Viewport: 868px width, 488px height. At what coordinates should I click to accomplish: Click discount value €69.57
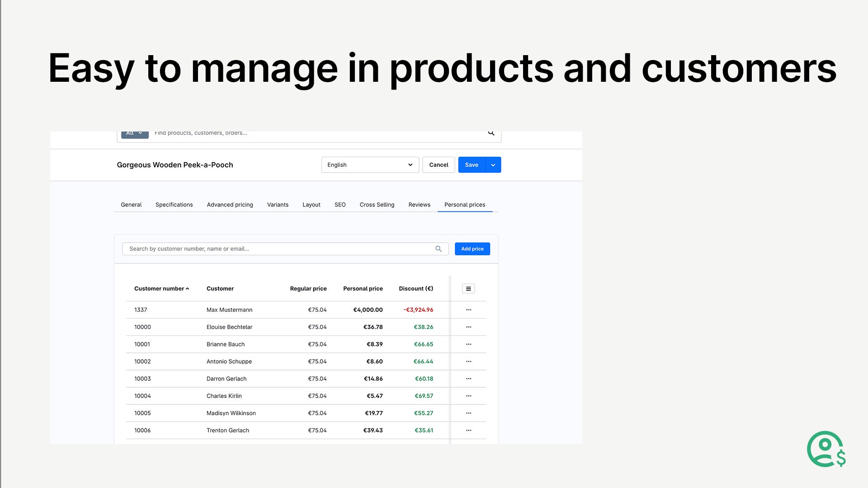click(424, 396)
